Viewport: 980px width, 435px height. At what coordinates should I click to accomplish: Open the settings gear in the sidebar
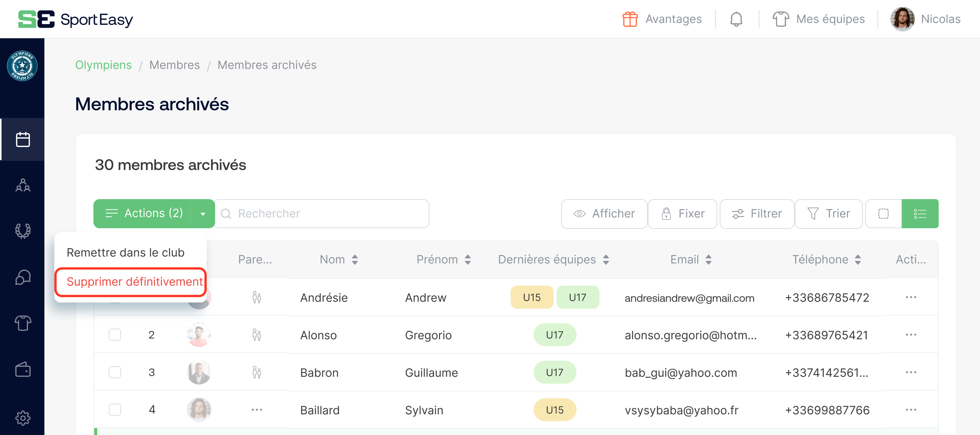pos(23,417)
